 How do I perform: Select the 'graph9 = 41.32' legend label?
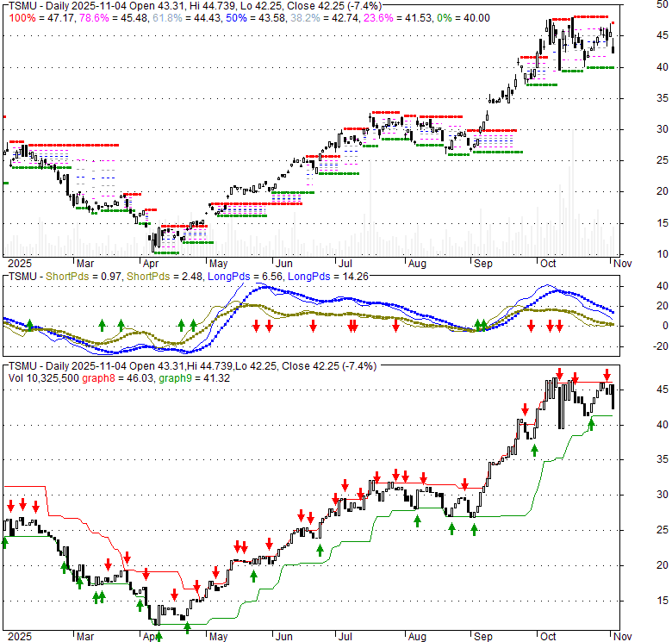click(194, 378)
